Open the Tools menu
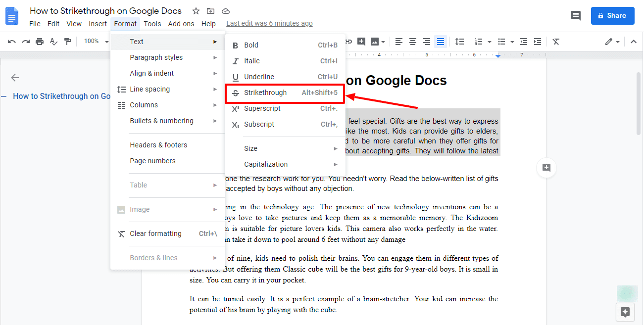This screenshot has height=325, width=644. click(x=152, y=24)
